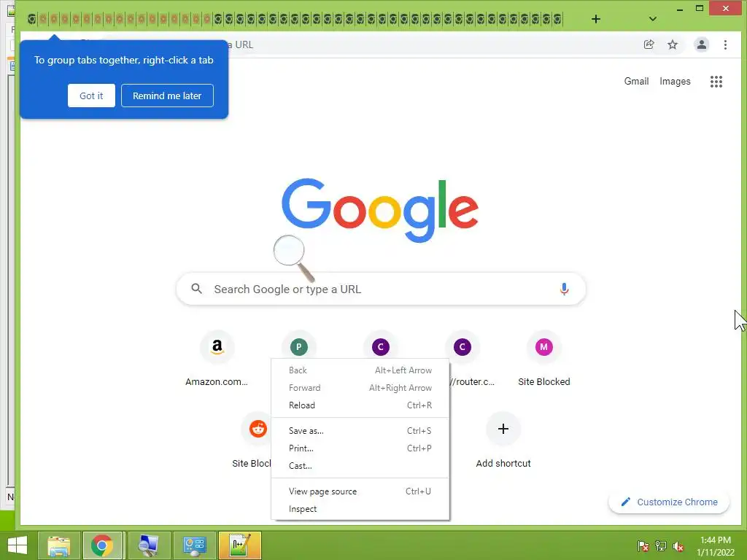The height and width of the screenshot is (560, 747).
Task: Click the search magnifier in the search box
Action: point(196,289)
